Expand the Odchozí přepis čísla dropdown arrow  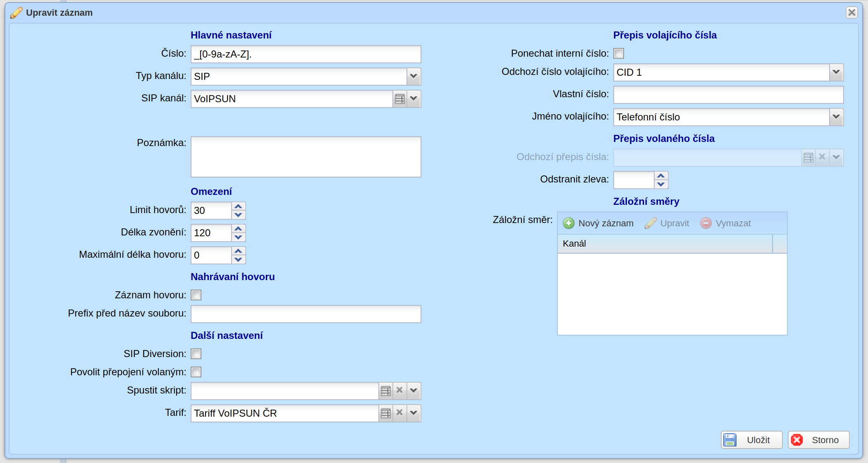[836, 157]
